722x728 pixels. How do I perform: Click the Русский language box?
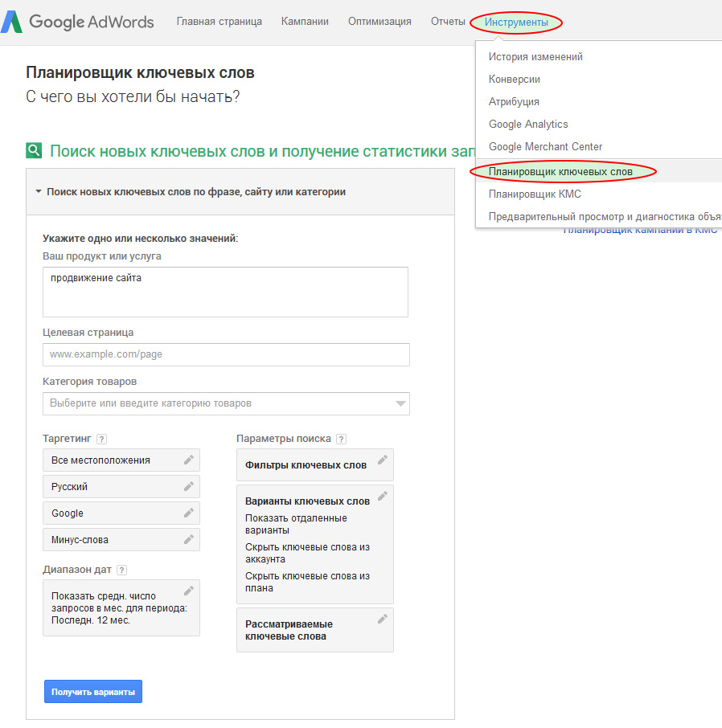[121, 487]
